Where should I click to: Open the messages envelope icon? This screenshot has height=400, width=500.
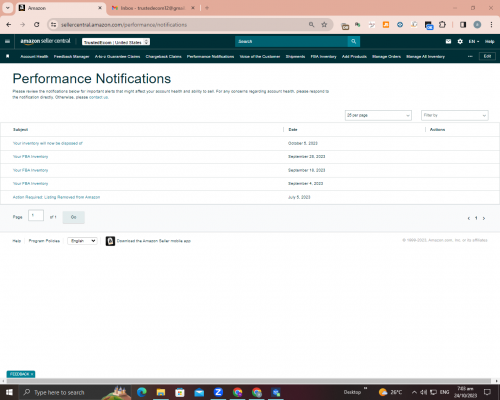pyautogui.click(x=448, y=41)
